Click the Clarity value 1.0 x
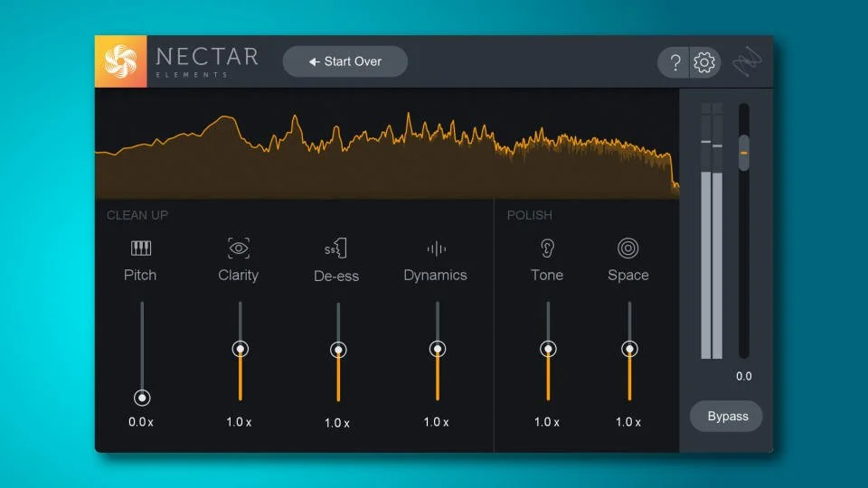The height and width of the screenshot is (488, 868). tap(239, 422)
